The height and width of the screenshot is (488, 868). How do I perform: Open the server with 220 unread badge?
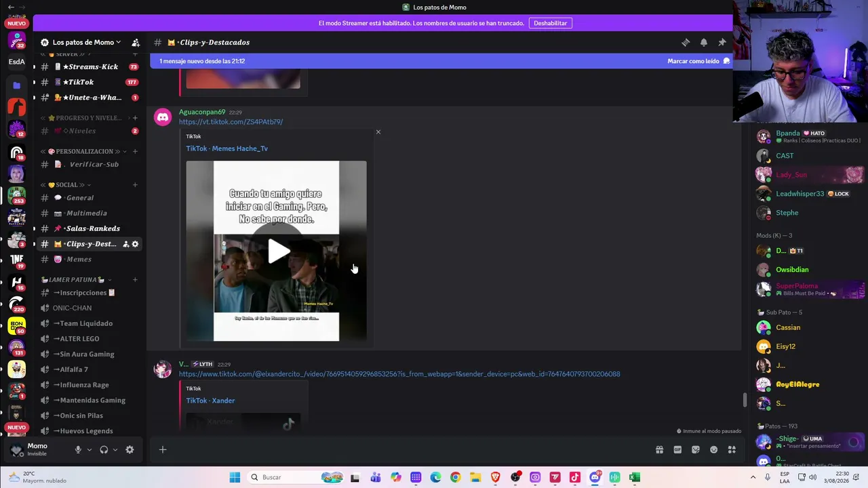tap(17, 304)
